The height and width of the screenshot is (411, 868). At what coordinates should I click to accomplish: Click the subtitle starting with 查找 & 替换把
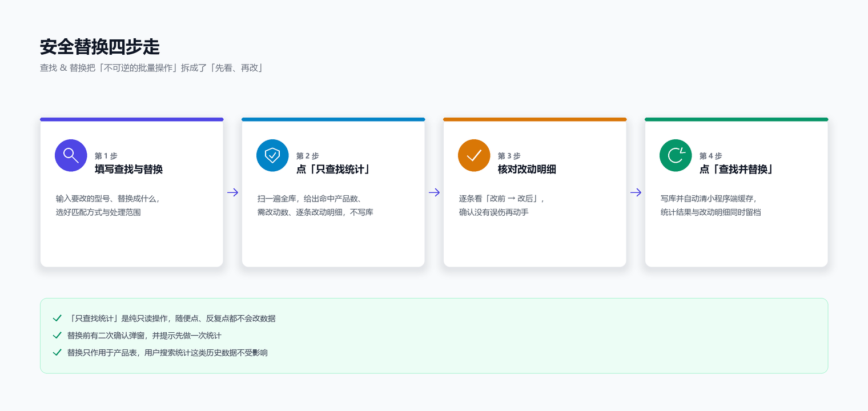(x=151, y=68)
